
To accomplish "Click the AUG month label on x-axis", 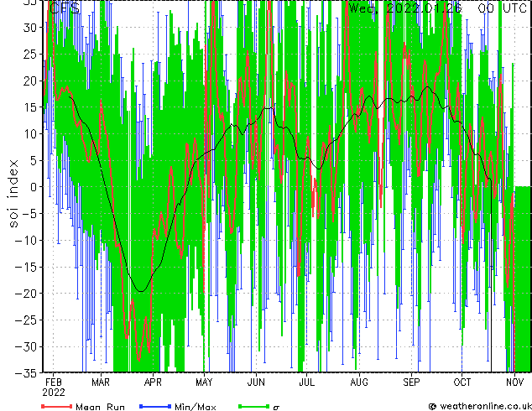I will (x=359, y=382).
